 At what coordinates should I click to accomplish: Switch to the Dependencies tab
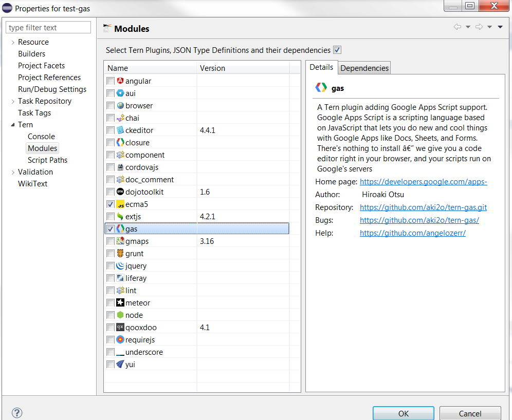364,67
